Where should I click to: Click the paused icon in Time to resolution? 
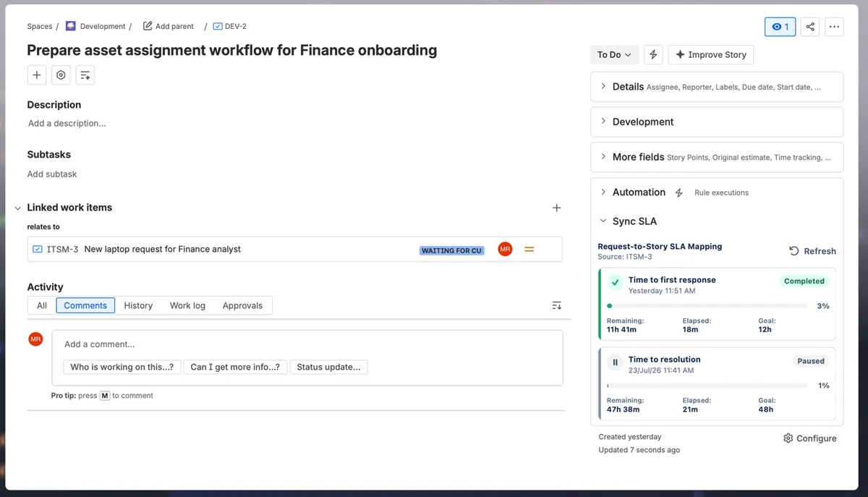tap(616, 362)
